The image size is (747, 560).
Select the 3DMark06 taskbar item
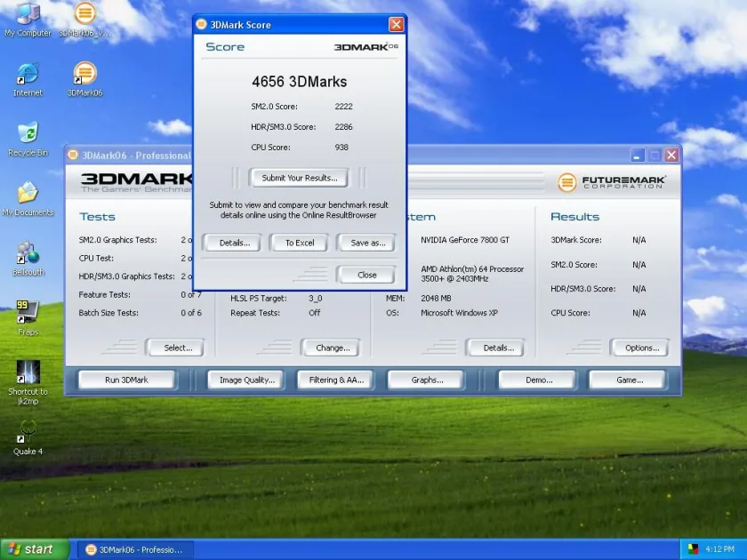click(x=135, y=550)
